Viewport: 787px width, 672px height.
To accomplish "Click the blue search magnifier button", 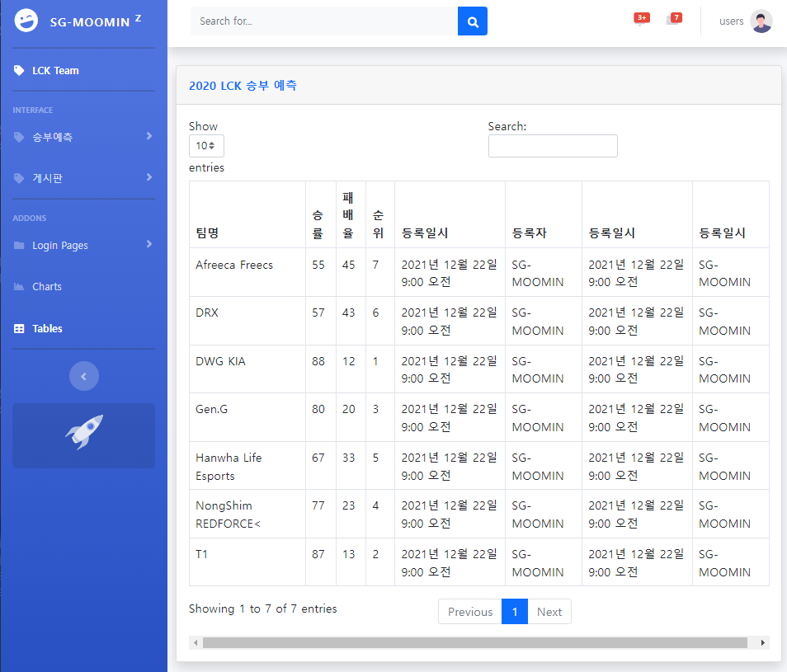I will pyautogui.click(x=473, y=21).
